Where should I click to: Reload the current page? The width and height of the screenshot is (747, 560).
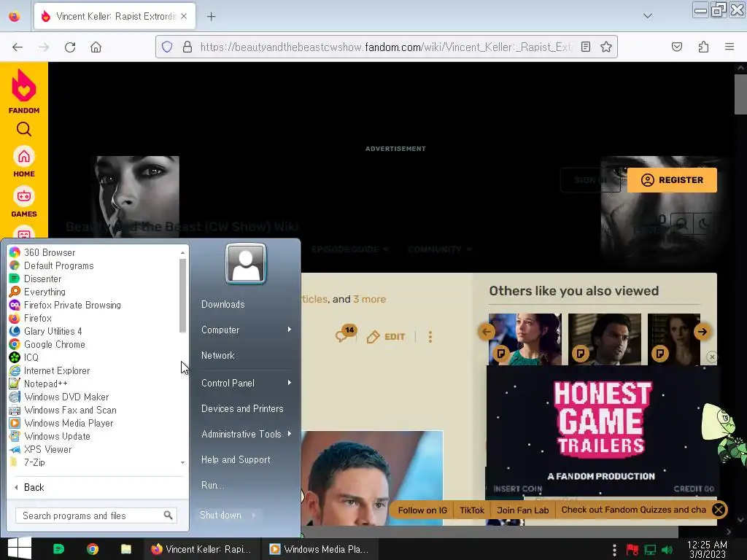coord(70,47)
